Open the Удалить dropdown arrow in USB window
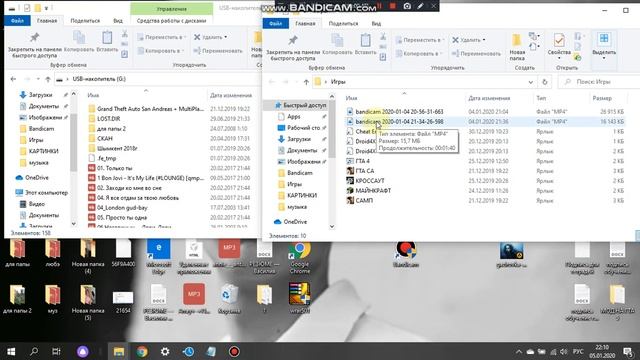640x360 pixels. tap(226, 37)
